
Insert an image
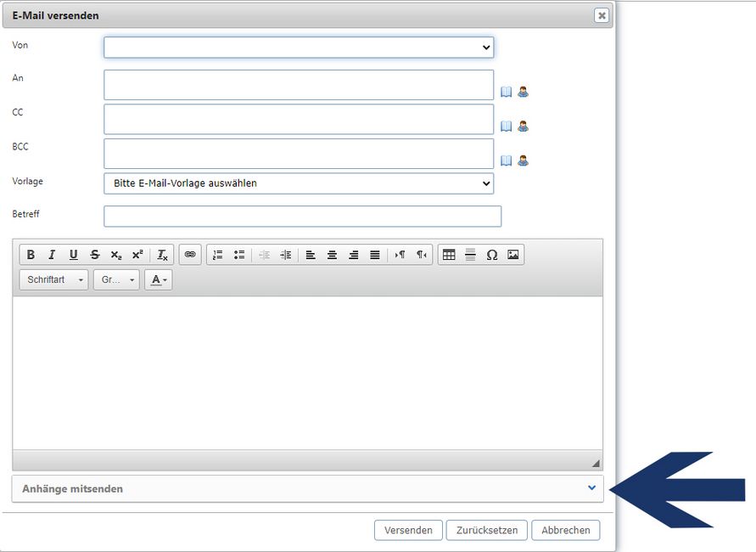pyautogui.click(x=513, y=255)
